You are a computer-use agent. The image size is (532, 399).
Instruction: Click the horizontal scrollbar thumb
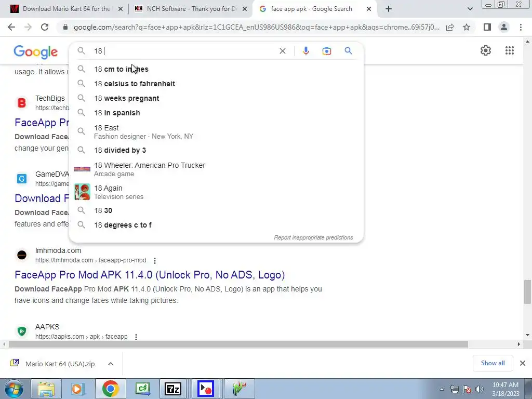coord(238,344)
